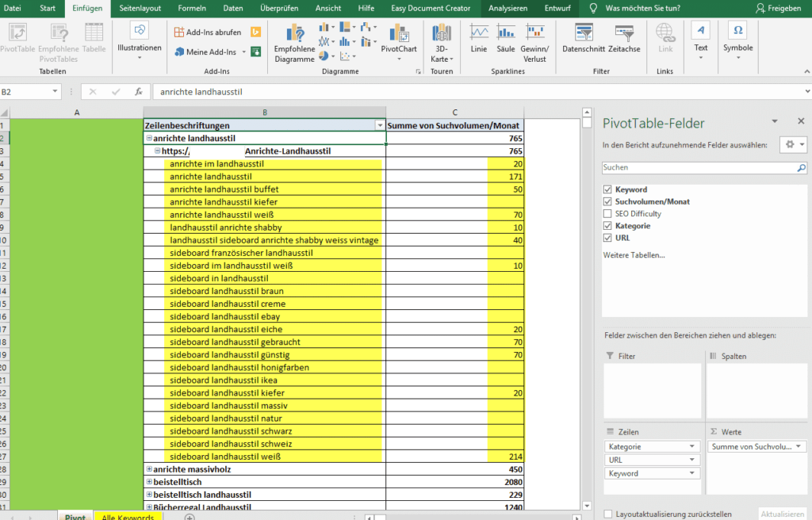The image size is (812, 520).
Task: Insert a scatter or bubble chart
Action: pos(347,55)
